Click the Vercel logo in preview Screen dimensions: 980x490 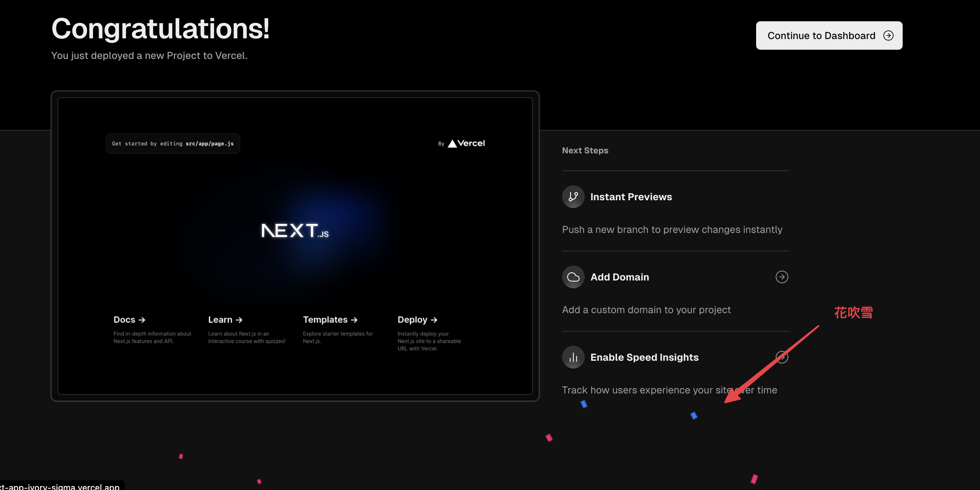[x=466, y=143]
